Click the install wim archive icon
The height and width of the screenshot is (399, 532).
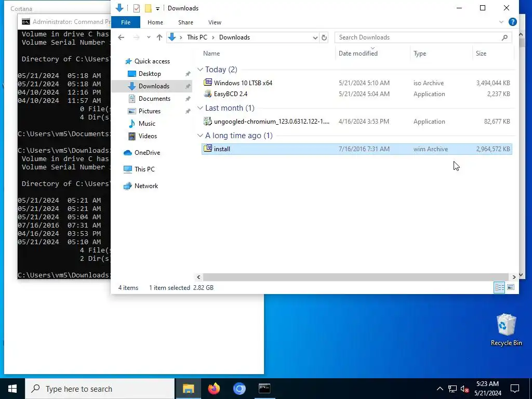208,149
